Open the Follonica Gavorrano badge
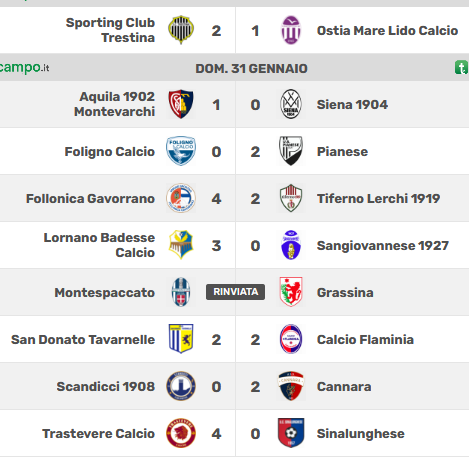Screen dimensions: 469x464 181,198
